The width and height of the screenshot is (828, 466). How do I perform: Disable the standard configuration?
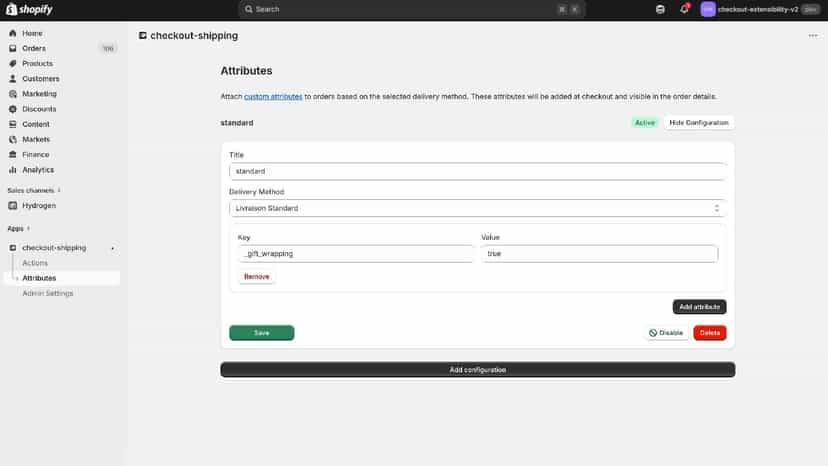(666, 333)
